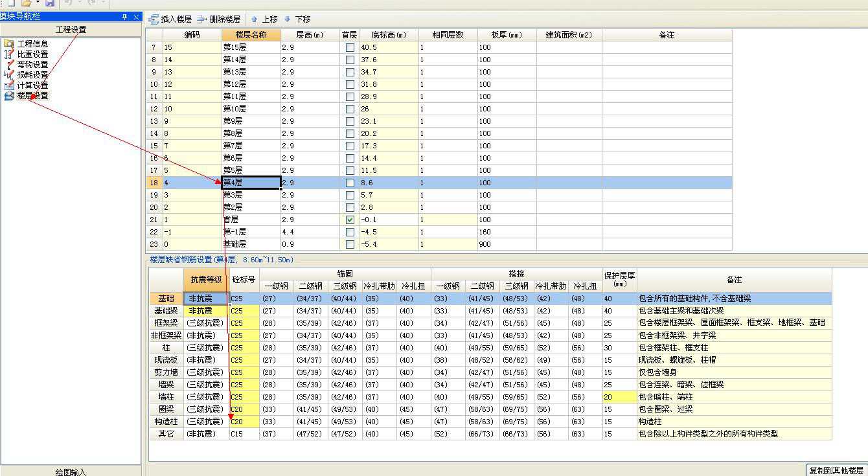Select the 第3层 floor name cell
The height and width of the screenshot is (476, 868).
(251, 195)
